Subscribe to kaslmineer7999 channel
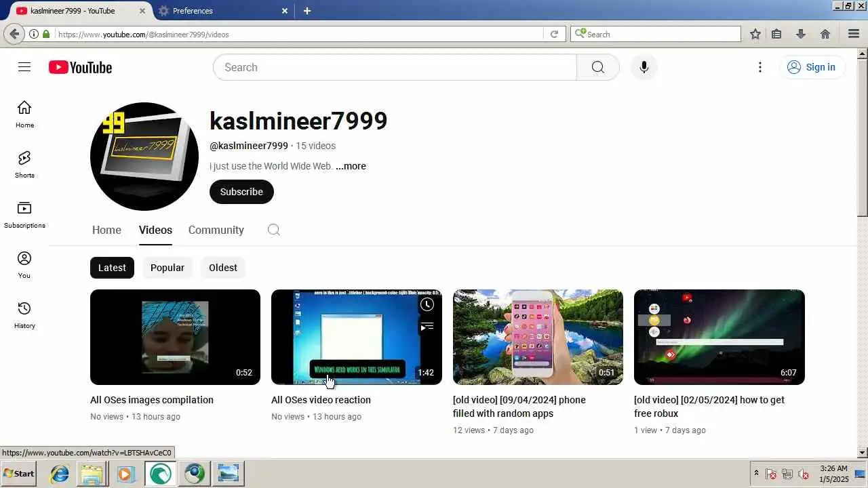Screen dimensions: 868x488 coord(241,192)
